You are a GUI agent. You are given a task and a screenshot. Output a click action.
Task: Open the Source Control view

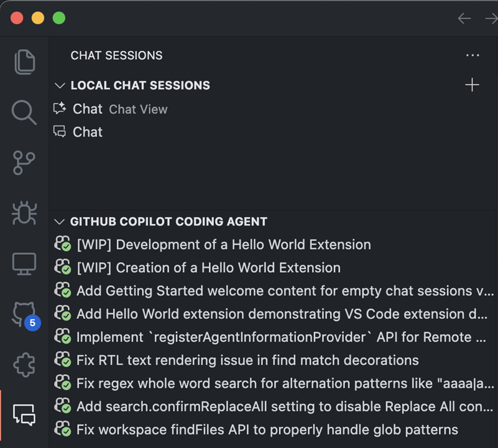coord(24,163)
